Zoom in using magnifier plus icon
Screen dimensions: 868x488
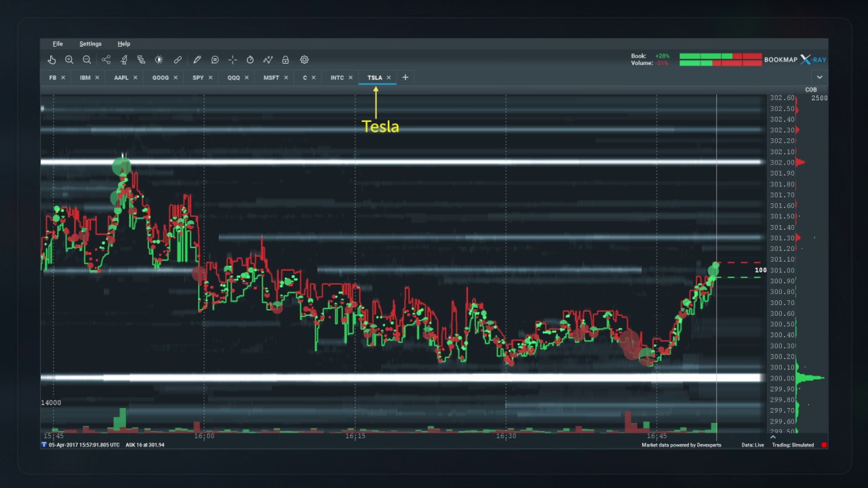tap(69, 60)
